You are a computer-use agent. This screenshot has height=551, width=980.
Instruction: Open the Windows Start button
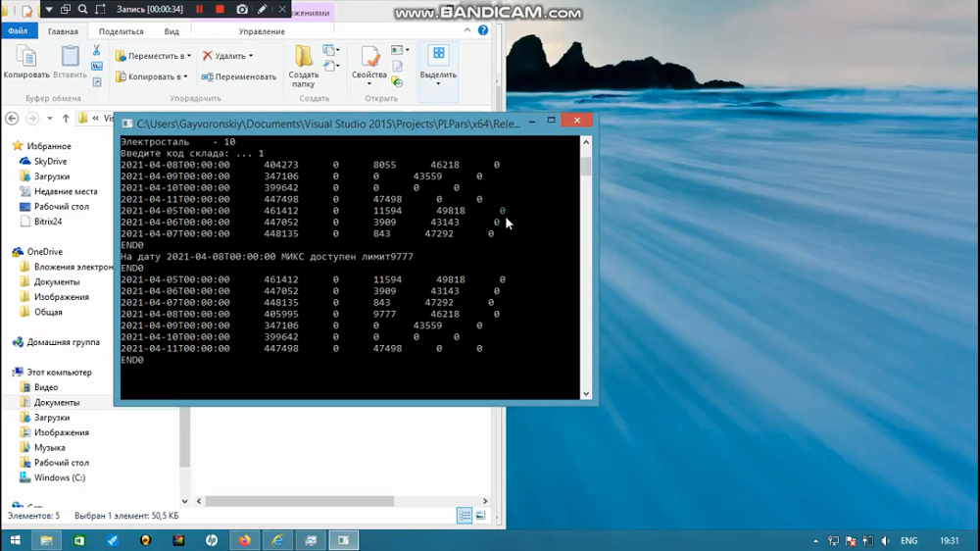tap(15, 540)
